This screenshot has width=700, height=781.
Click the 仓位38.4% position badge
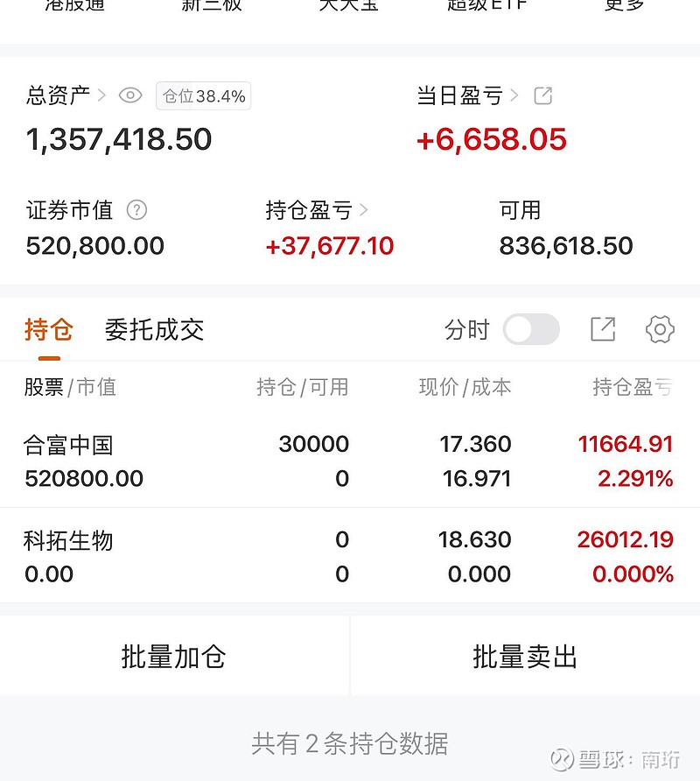tap(204, 95)
